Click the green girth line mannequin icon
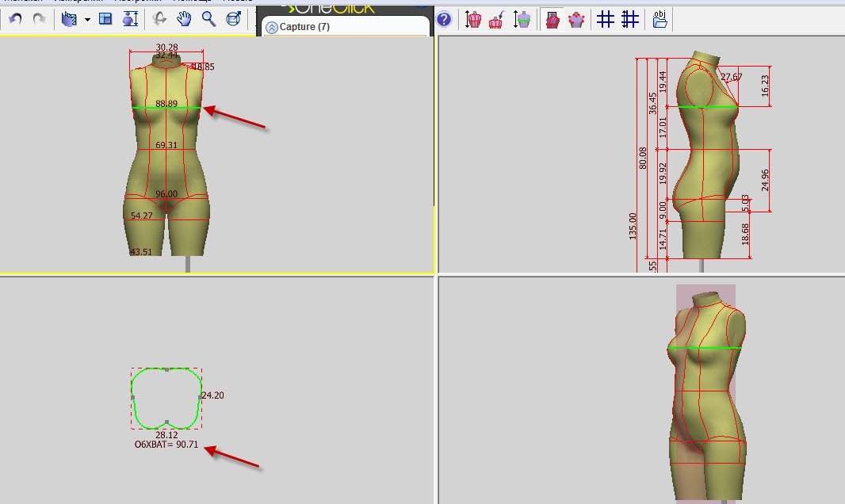Screen dimensions: 845x504 coord(522,19)
